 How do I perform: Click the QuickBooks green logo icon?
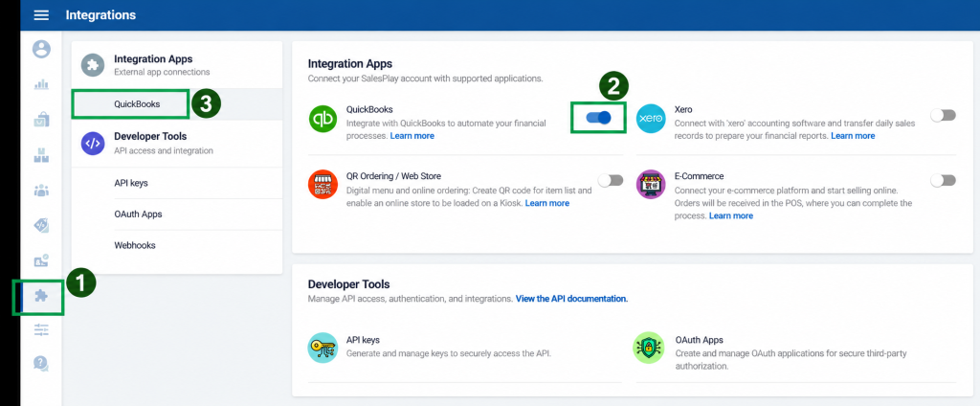pos(323,119)
